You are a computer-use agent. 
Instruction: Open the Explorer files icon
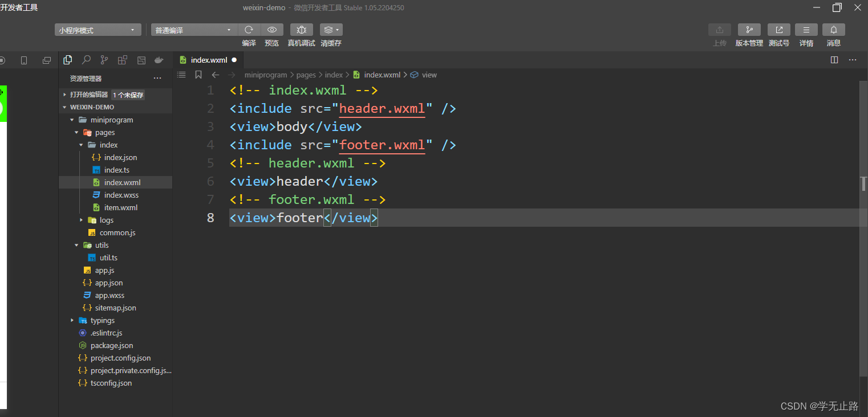(68, 60)
